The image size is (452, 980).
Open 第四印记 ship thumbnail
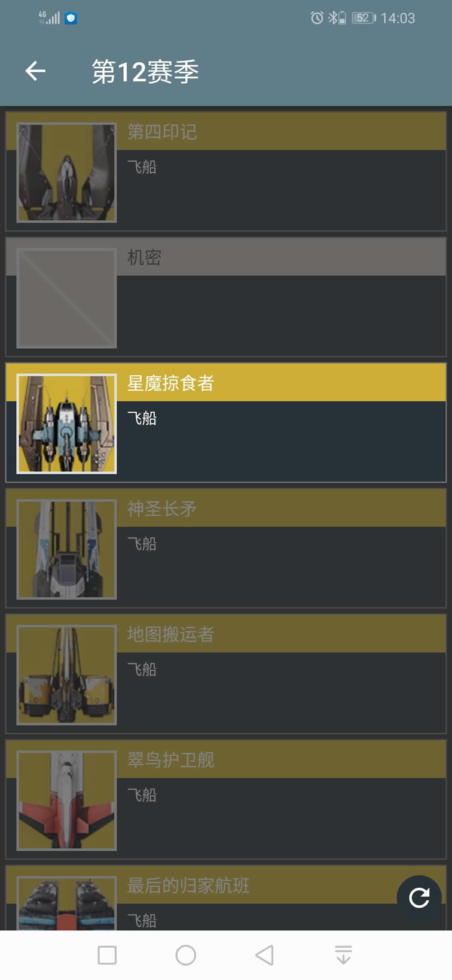(66, 173)
